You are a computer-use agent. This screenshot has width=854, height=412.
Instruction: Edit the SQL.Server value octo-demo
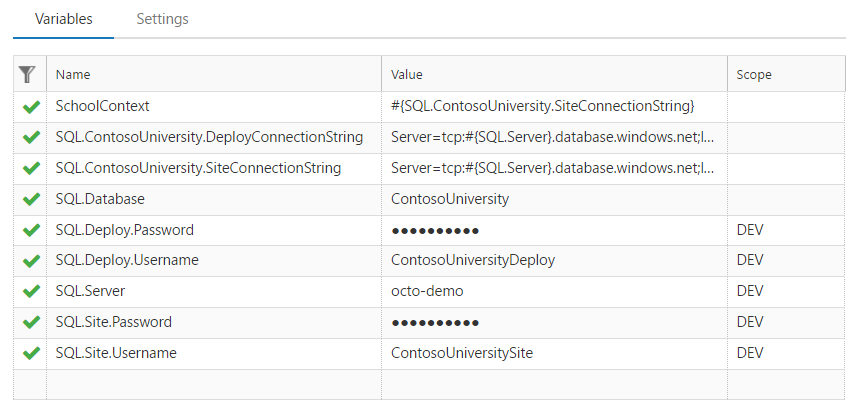(427, 292)
